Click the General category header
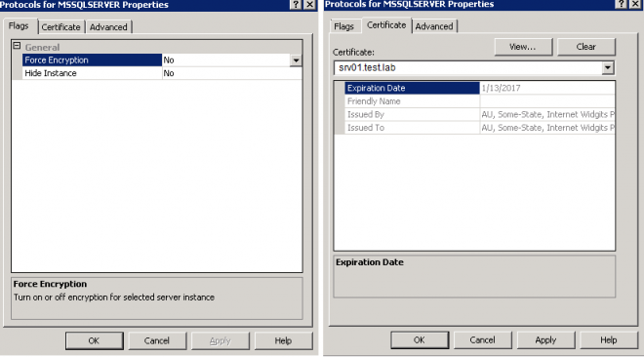 click(42, 47)
